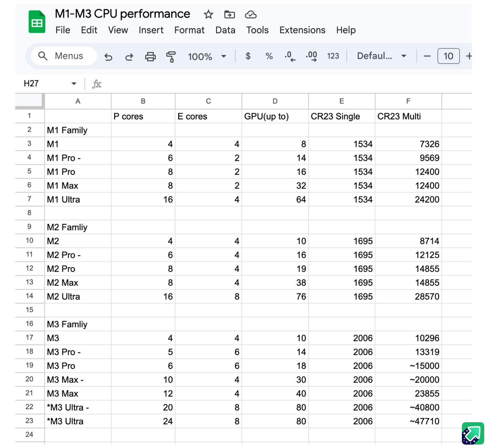Select row 1 header
Viewport: 487px width, 448px height.
tap(30, 116)
